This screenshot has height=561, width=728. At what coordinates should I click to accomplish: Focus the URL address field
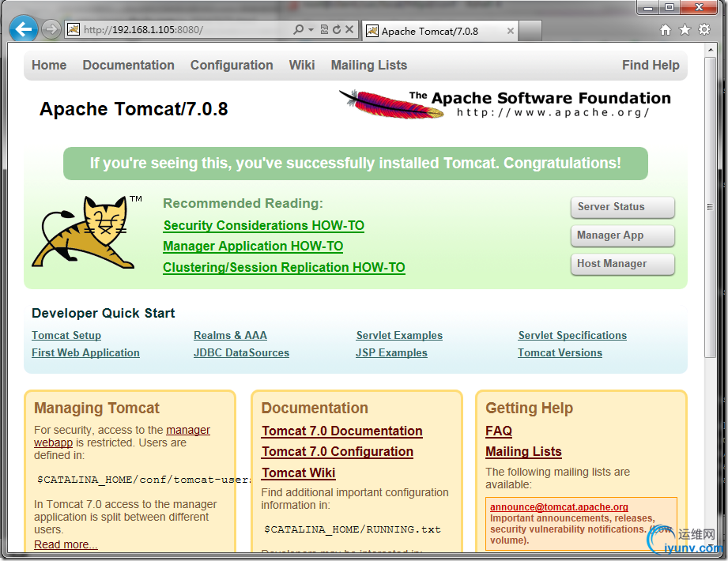pyautogui.click(x=186, y=30)
